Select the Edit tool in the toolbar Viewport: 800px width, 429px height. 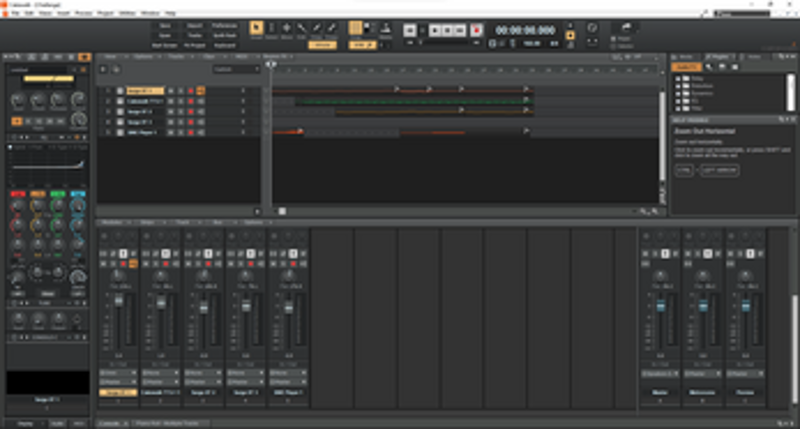pos(302,29)
